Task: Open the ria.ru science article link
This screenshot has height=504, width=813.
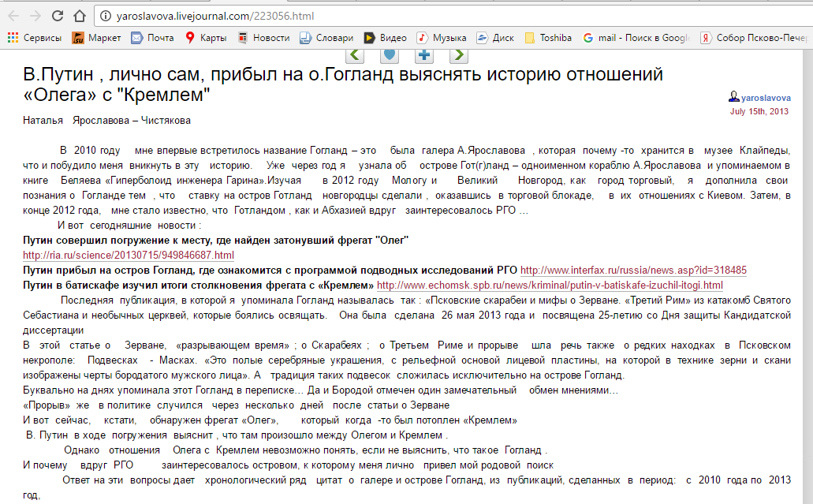Action: tap(128, 255)
